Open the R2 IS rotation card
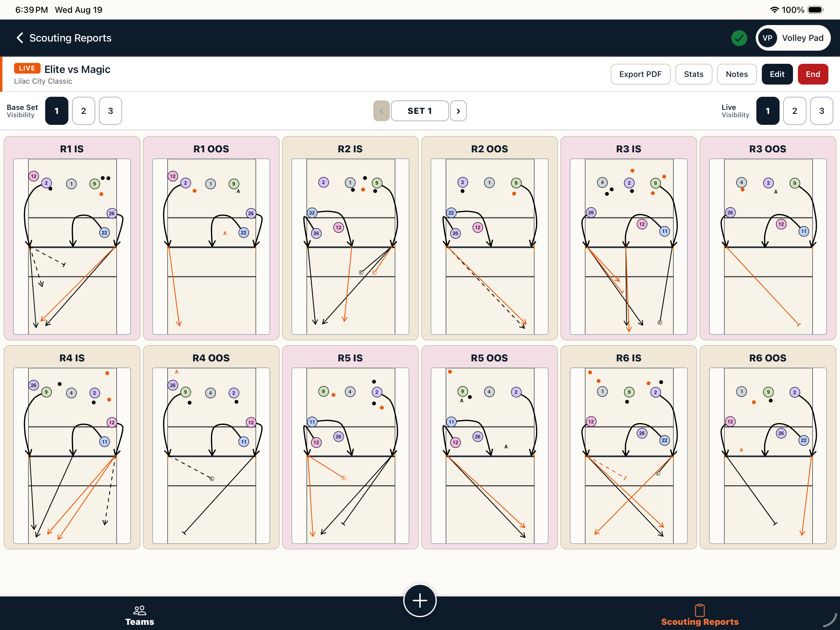This screenshot has width=840, height=630. [x=350, y=238]
